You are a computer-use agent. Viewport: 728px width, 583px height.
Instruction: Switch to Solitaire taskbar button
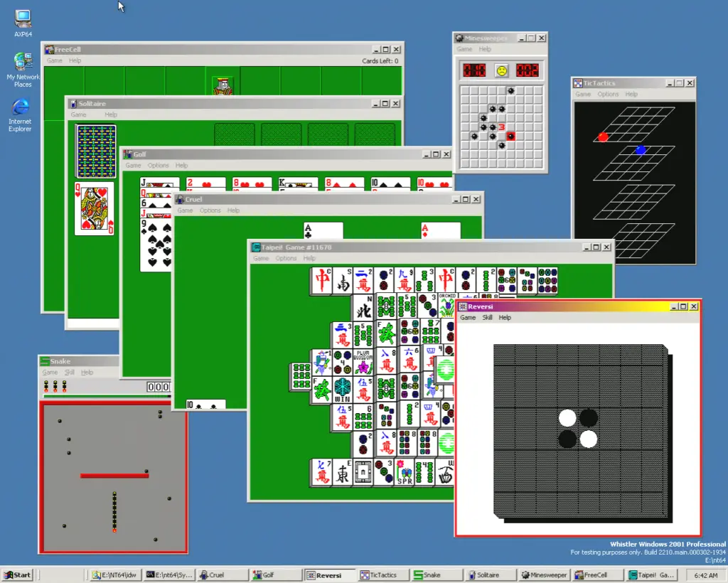tap(491, 574)
